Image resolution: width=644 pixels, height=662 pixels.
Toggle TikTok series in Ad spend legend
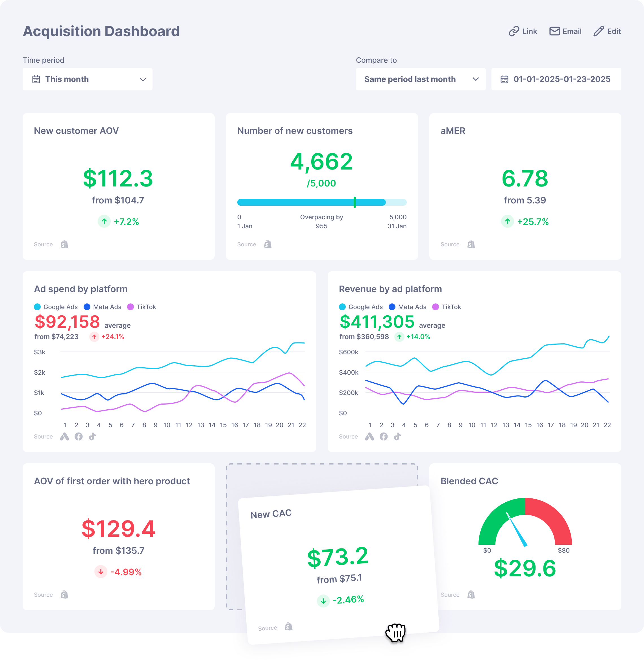(x=142, y=307)
